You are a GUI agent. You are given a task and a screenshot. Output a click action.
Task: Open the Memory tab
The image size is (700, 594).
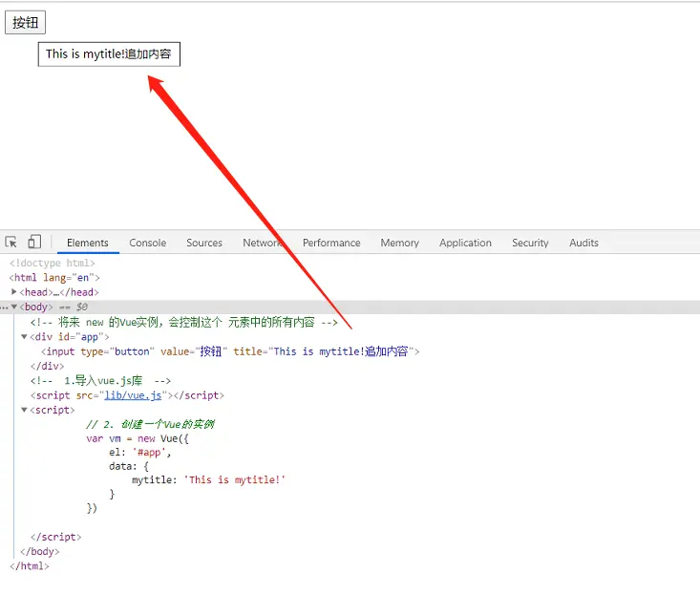coord(399,243)
